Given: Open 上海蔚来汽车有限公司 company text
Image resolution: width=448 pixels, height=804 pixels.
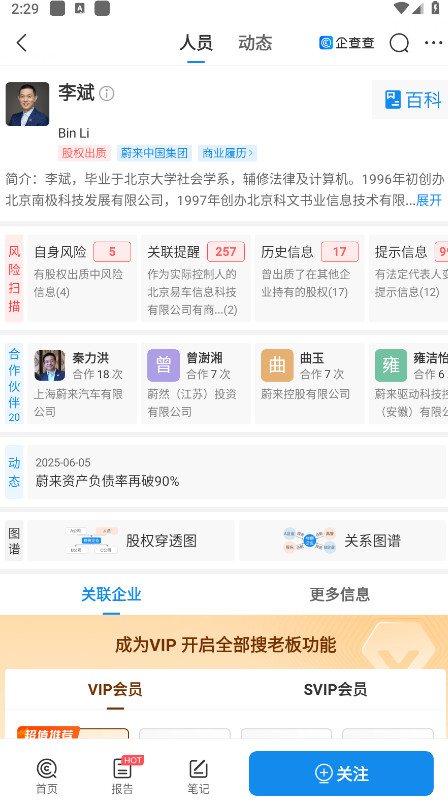Looking at the screenshot, I should [78, 403].
